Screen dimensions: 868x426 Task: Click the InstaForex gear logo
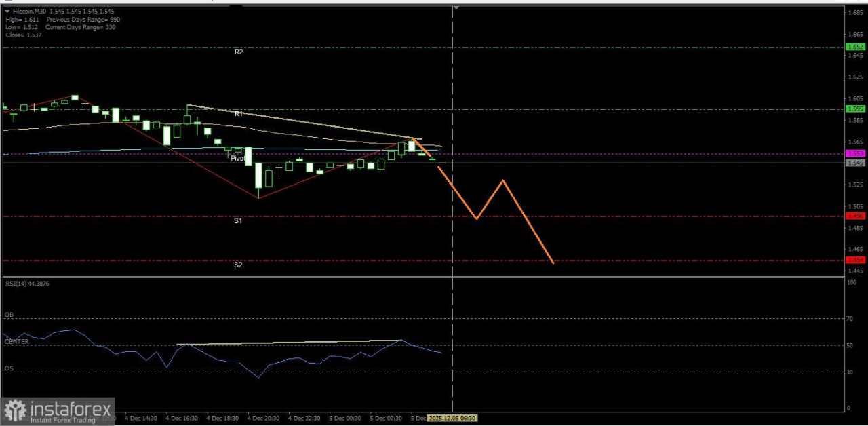pyautogui.click(x=15, y=410)
